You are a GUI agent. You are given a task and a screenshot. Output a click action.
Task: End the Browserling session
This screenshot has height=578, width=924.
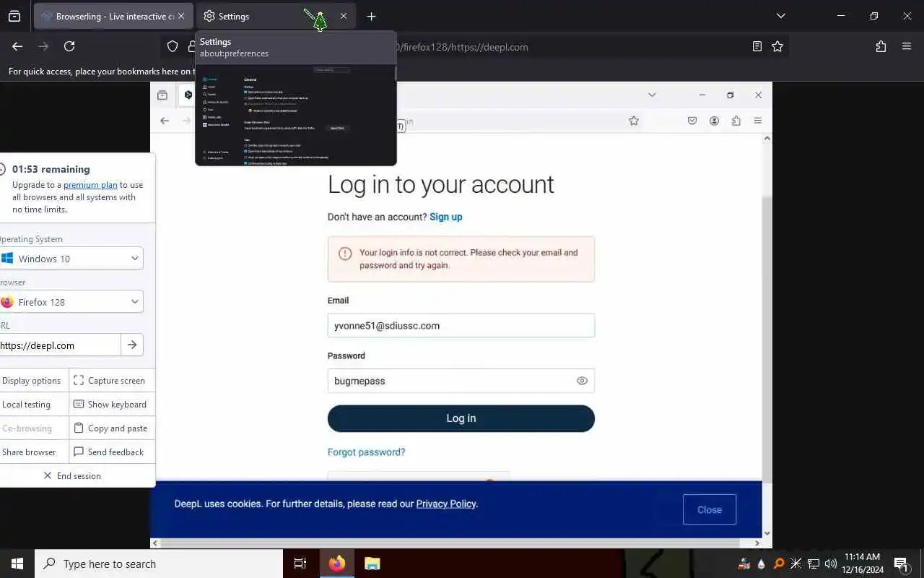coord(72,476)
